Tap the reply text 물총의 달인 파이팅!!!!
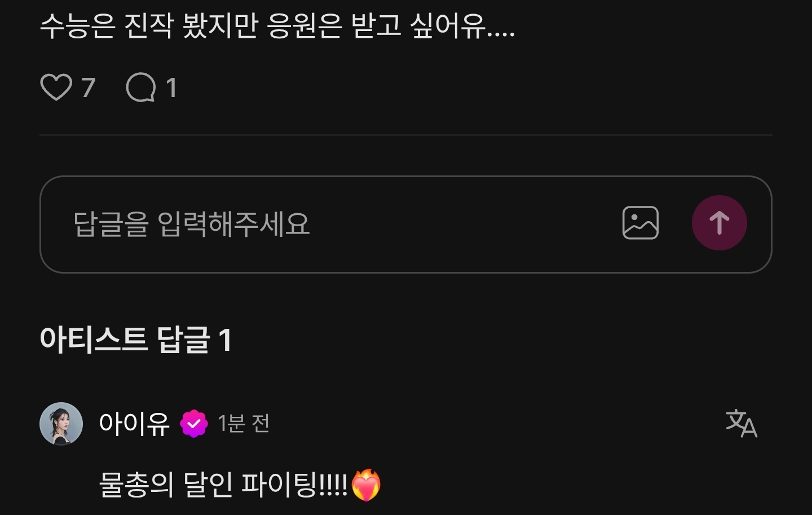 [x=223, y=485]
